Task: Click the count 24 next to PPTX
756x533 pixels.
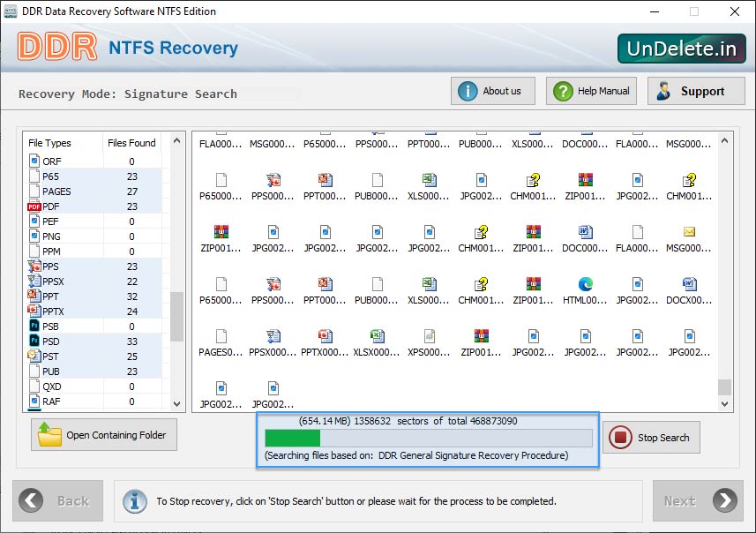Action: (x=132, y=312)
